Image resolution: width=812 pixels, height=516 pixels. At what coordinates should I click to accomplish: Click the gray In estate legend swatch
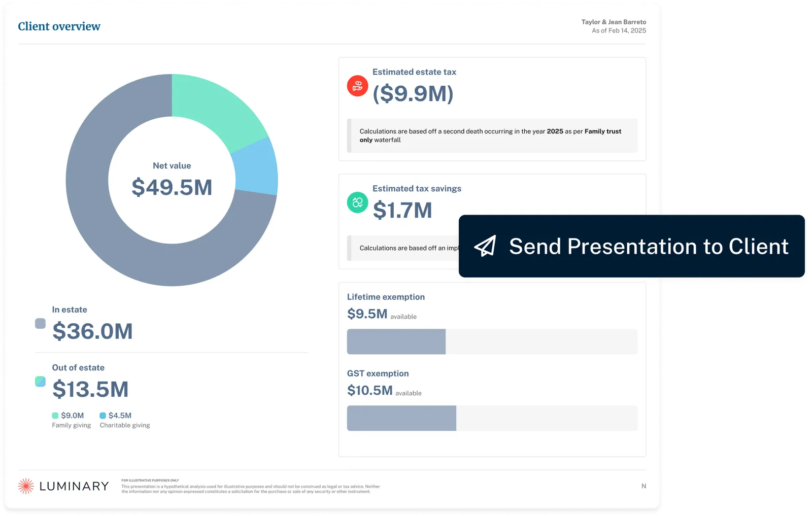[40, 323]
